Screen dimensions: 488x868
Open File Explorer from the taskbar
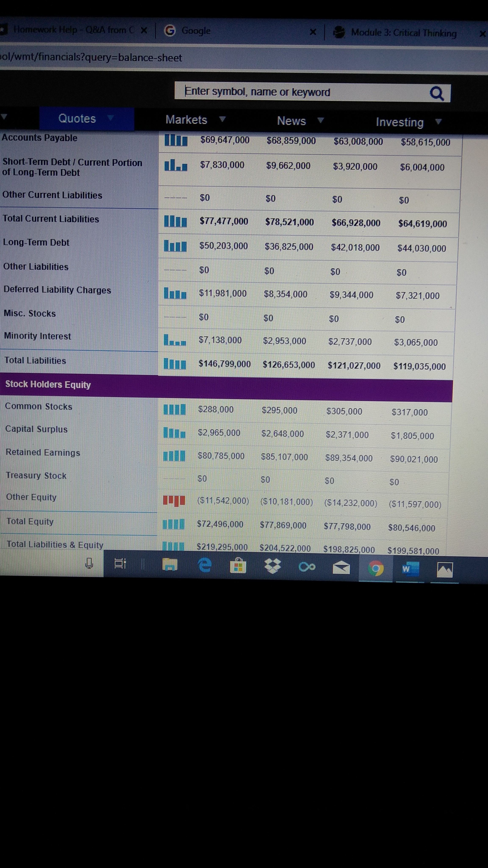170,564
